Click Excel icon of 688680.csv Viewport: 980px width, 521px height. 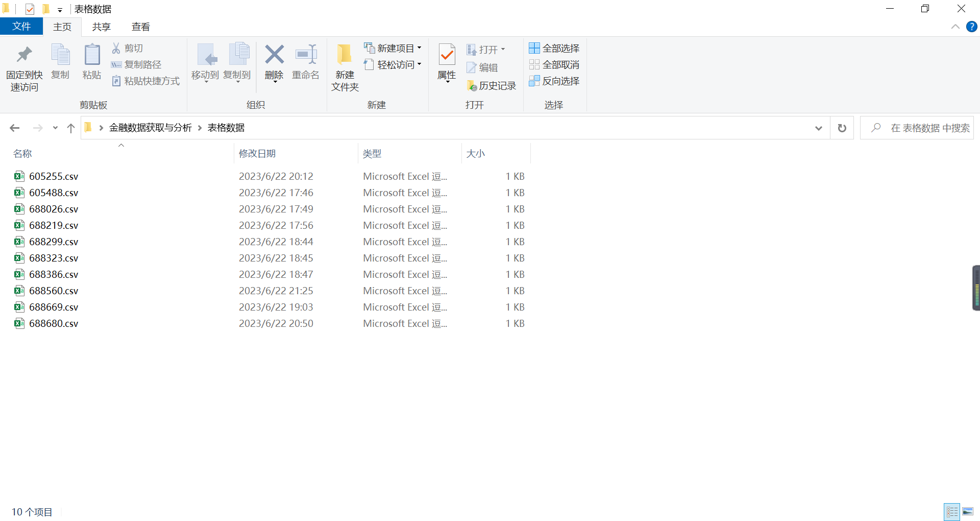coord(19,323)
